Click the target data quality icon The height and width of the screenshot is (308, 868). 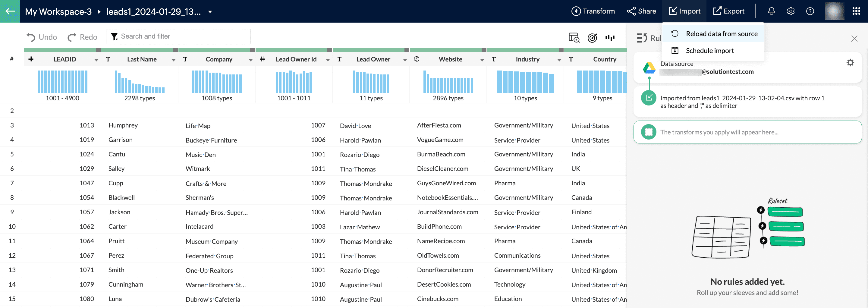592,38
